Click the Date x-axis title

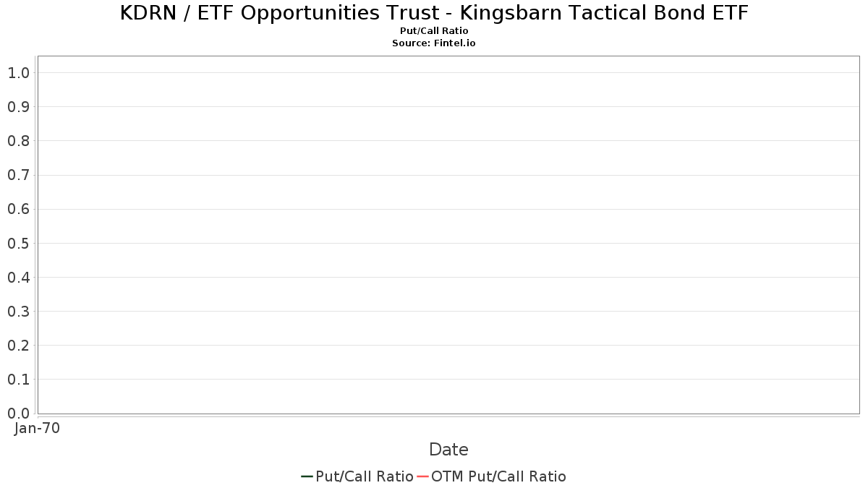[448, 450]
